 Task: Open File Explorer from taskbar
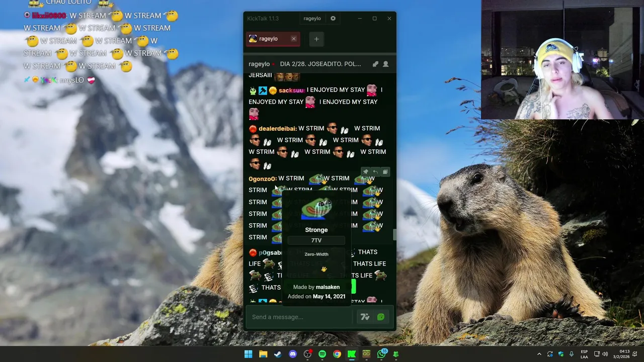pos(263,354)
